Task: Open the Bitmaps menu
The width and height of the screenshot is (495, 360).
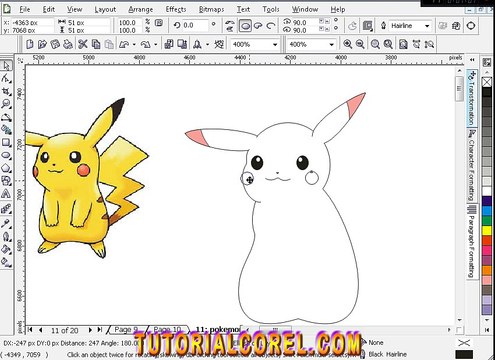Action: [211, 10]
